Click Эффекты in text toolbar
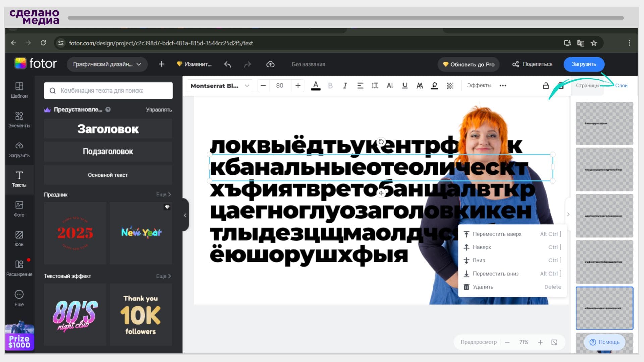 click(x=479, y=86)
